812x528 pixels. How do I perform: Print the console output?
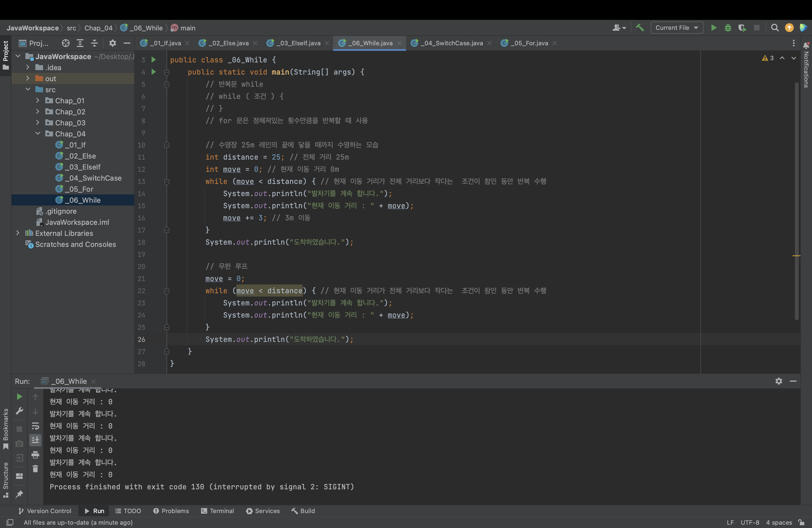coord(35,455)
